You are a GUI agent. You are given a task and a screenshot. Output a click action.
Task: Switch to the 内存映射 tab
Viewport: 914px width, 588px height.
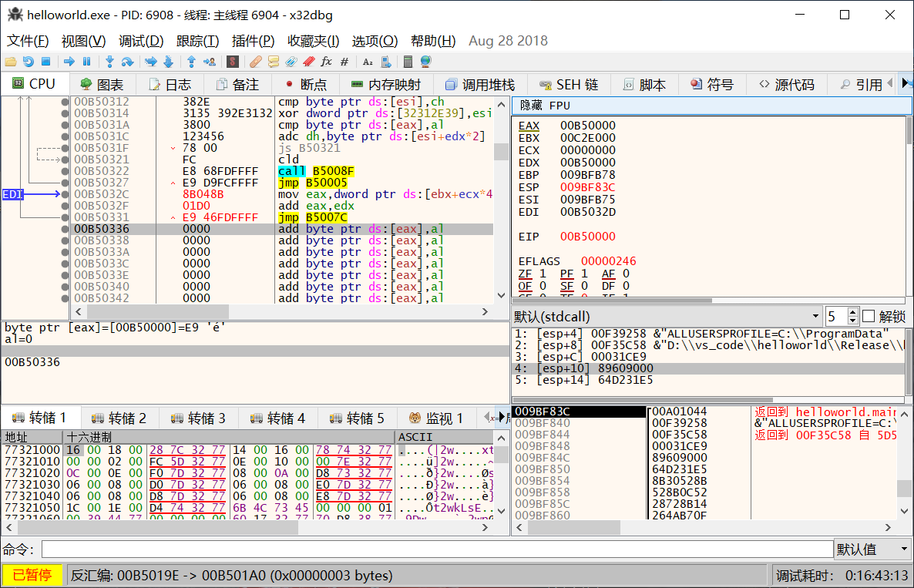[386, 85]
